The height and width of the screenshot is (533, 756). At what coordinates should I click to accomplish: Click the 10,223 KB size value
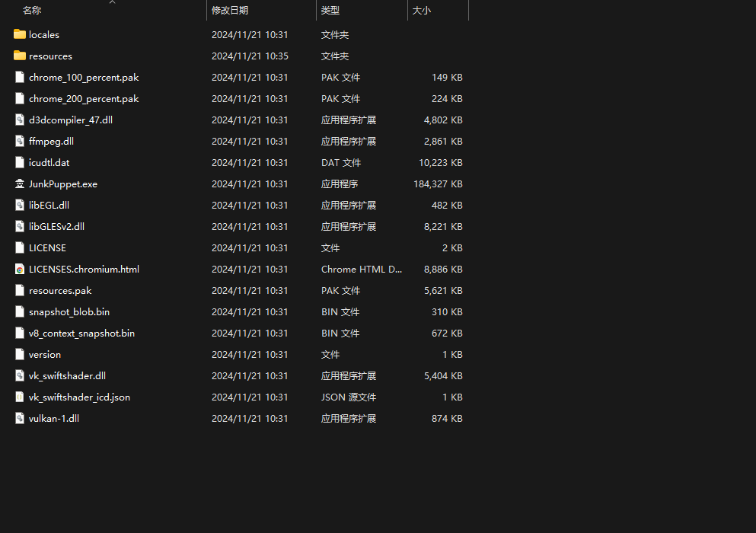click(x=440, y=162)
